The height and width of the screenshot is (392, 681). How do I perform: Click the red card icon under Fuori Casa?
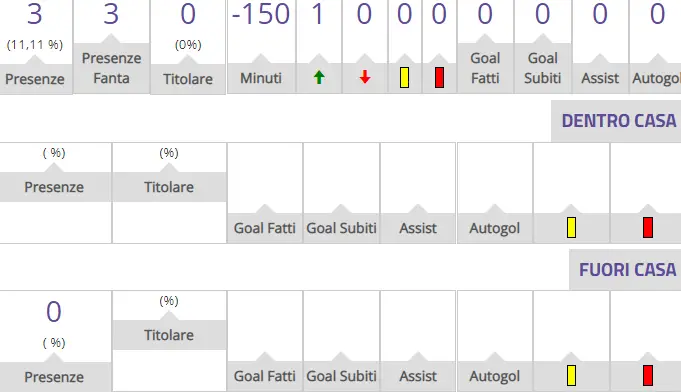coord(648,376)
